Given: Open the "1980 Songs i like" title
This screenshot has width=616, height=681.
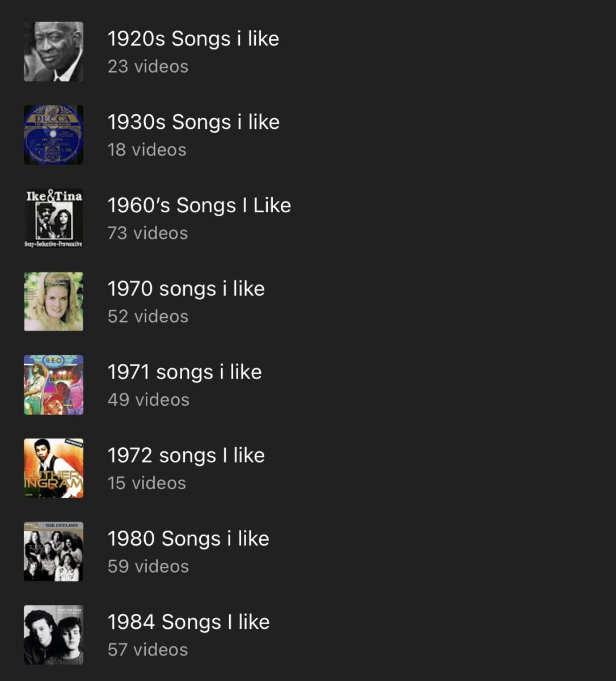Looking at the screenshot, I should coord(188,539).
